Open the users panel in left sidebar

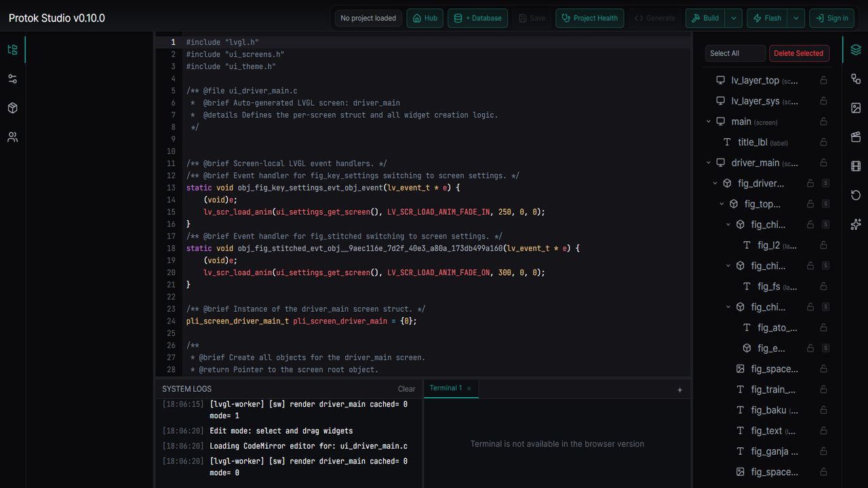[12, 137]
